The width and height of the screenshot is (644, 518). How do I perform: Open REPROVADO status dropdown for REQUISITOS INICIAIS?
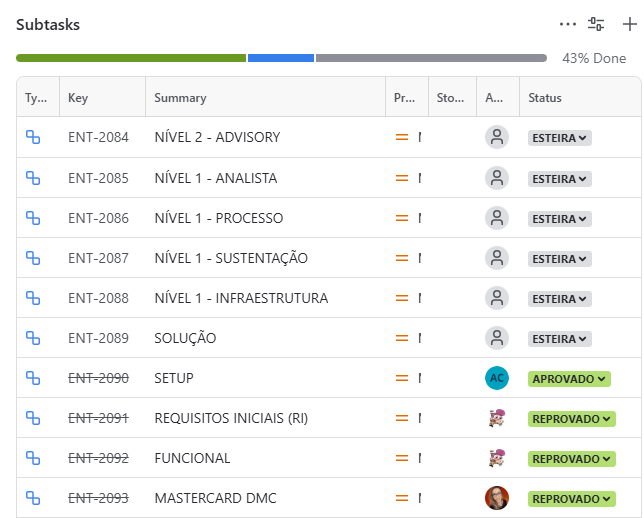[x=572, y=419]
